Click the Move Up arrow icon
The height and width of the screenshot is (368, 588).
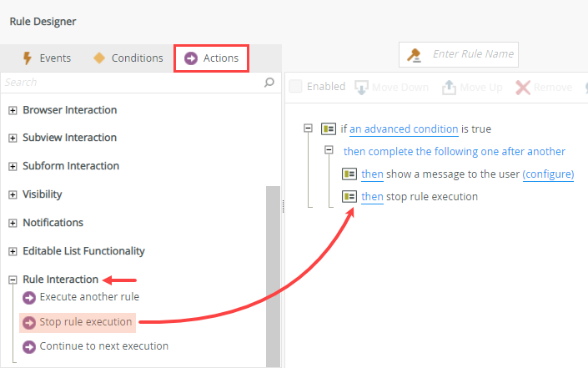[449, 87]
